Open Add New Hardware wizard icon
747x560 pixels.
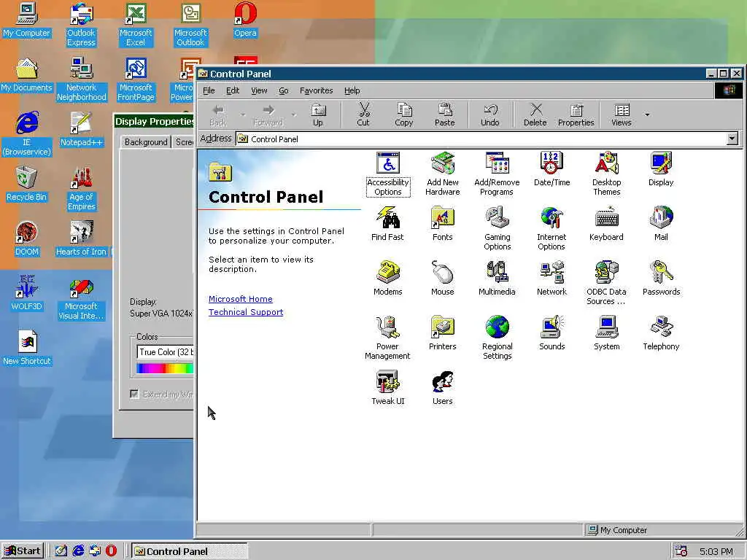(443, 174)
